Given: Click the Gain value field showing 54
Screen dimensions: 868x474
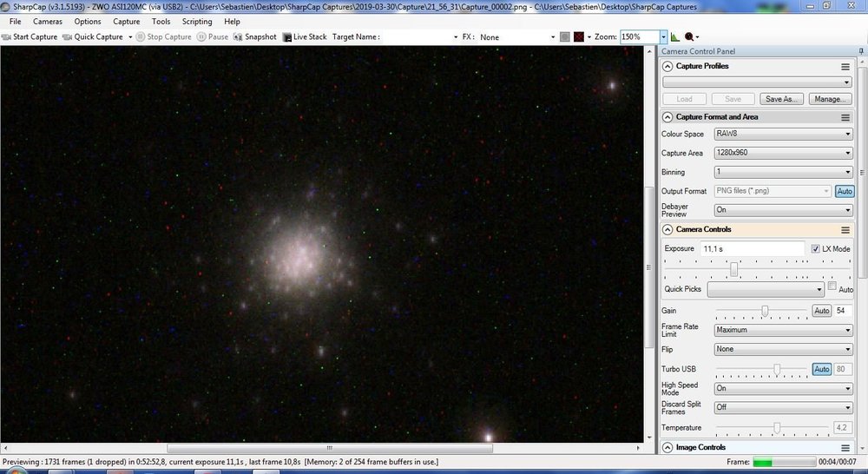Looking at the screenshot, I should pyautogui.click(x=843, y=311).
